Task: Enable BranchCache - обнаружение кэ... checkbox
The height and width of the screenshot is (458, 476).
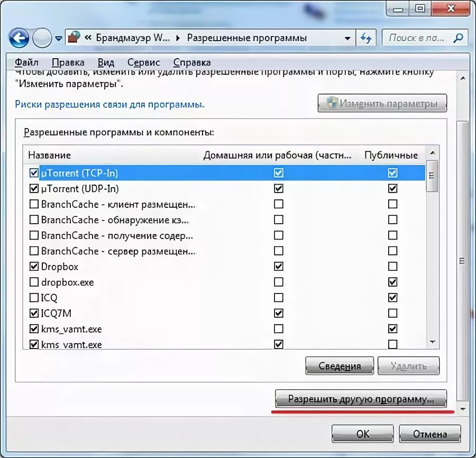Action: [x=34, y=219]
